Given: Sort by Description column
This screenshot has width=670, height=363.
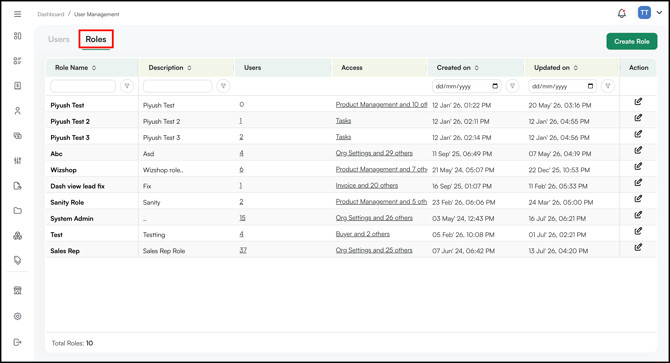Looking at the screenshot, I should click(189, 67).
